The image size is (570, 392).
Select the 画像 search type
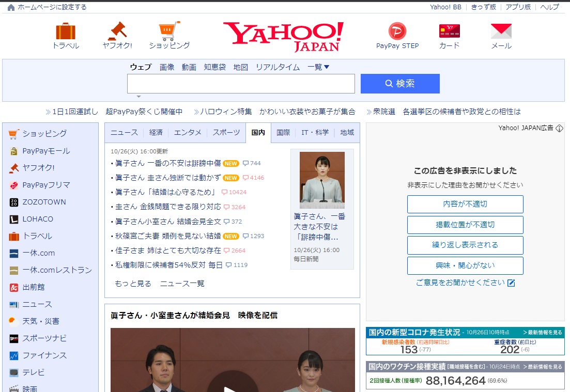click(x=167, y=67)
